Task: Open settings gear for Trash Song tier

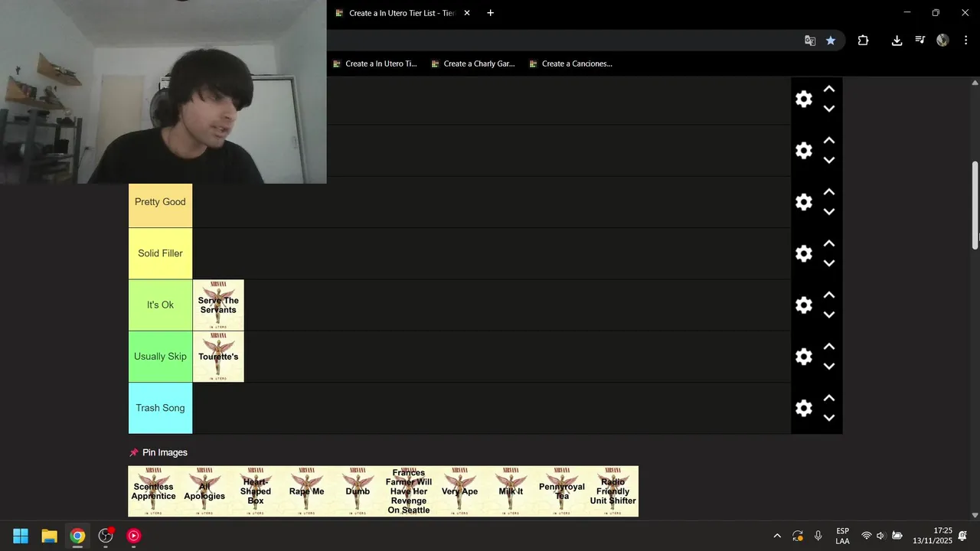Action: tap(803, 408)
